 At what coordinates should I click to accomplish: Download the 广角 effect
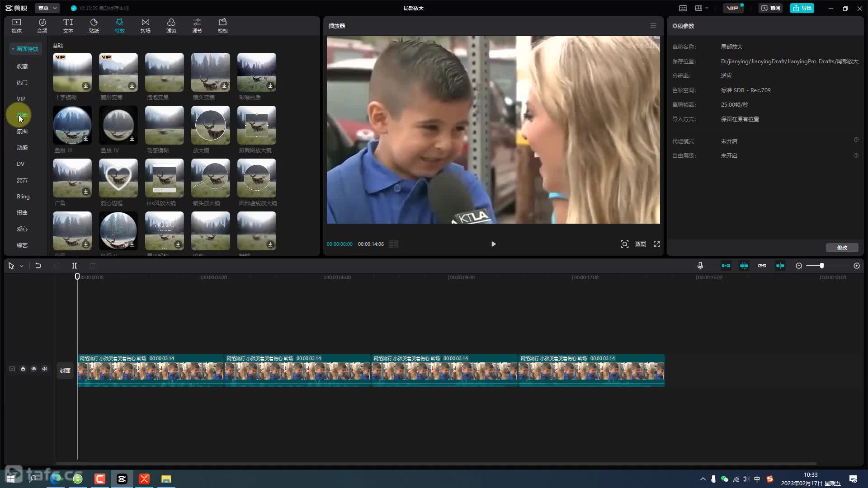pyautogui.click(x=86, y=191)
